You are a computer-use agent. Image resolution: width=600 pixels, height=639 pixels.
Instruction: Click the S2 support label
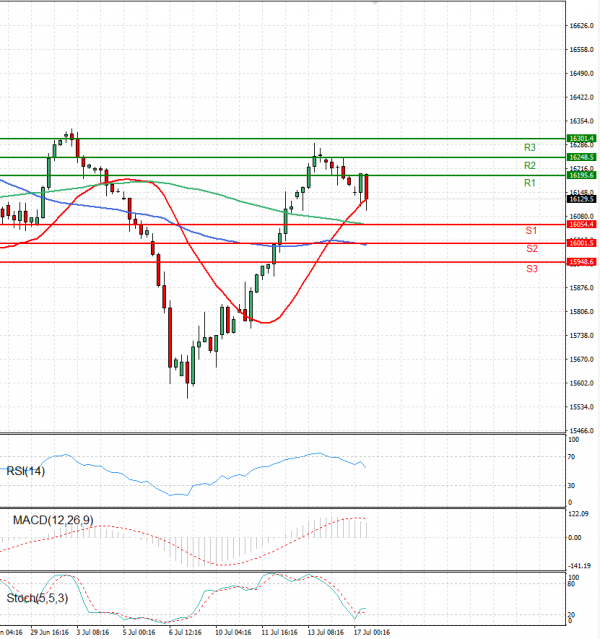[x=532, y=249]
